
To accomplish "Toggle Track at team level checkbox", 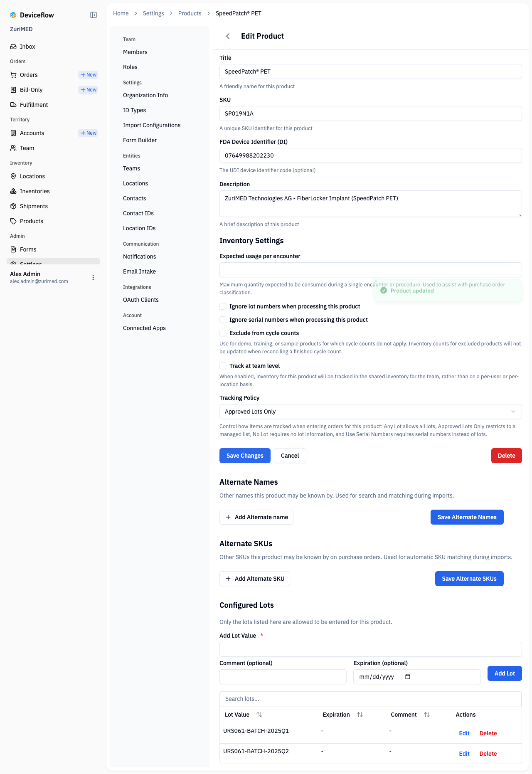I will (223, 366).
